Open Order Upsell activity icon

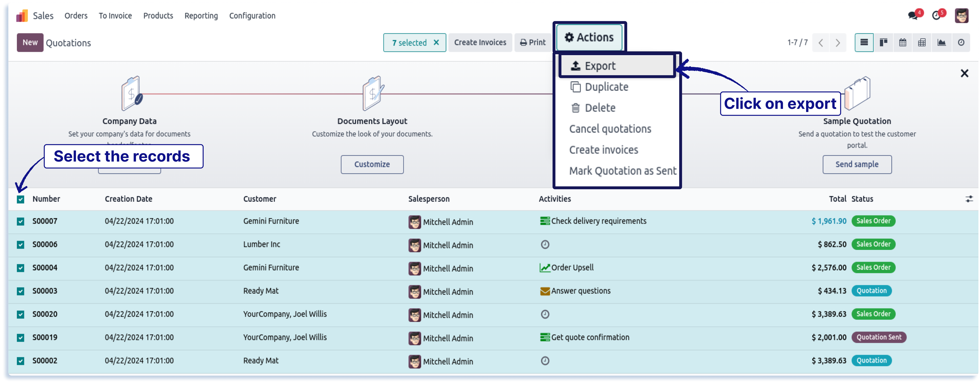[545, 268]
